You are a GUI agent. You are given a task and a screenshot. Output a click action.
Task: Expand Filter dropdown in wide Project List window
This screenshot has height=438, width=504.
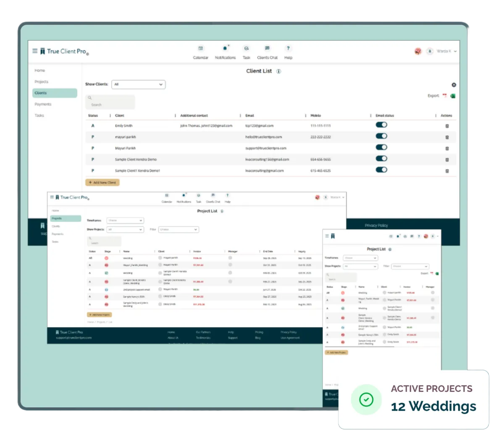click(x=178, y=230)
